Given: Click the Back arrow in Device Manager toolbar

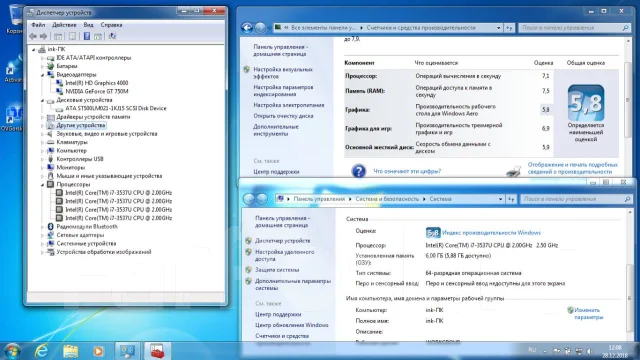Looking at the screenshot, I should (x=33, y=36).
